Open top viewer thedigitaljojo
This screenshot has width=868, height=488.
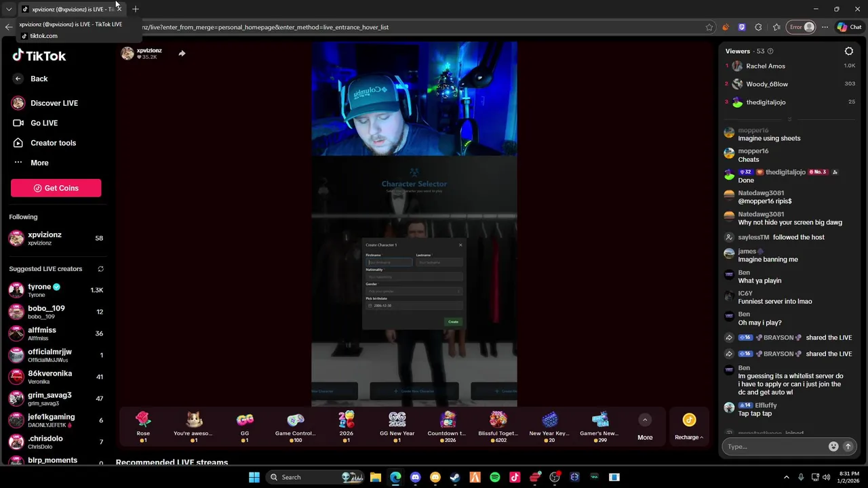tap(790, 102)
